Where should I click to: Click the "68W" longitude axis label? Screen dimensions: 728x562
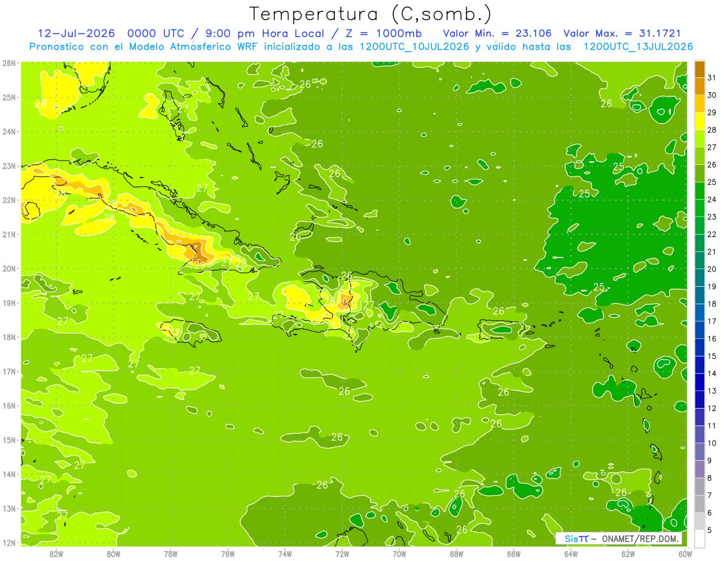457,553
